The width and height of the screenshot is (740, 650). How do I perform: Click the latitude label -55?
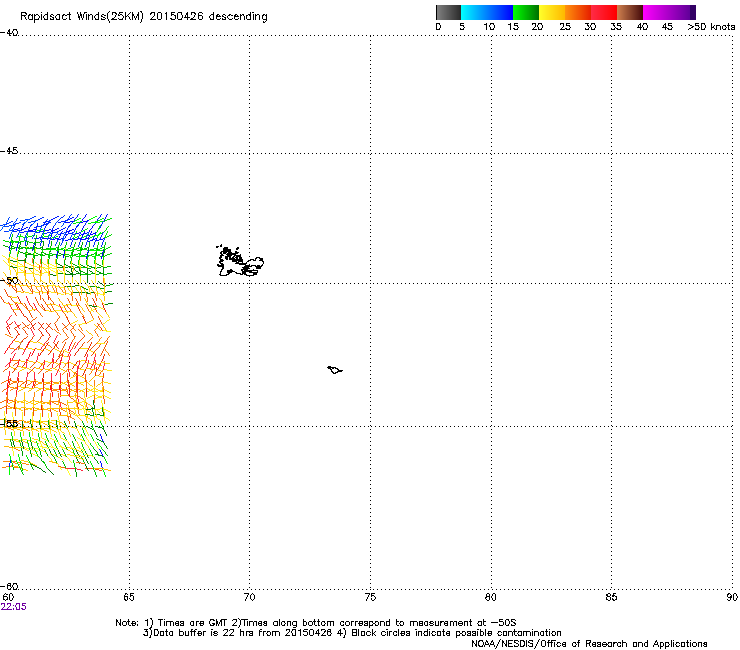(x=9, y=423)
